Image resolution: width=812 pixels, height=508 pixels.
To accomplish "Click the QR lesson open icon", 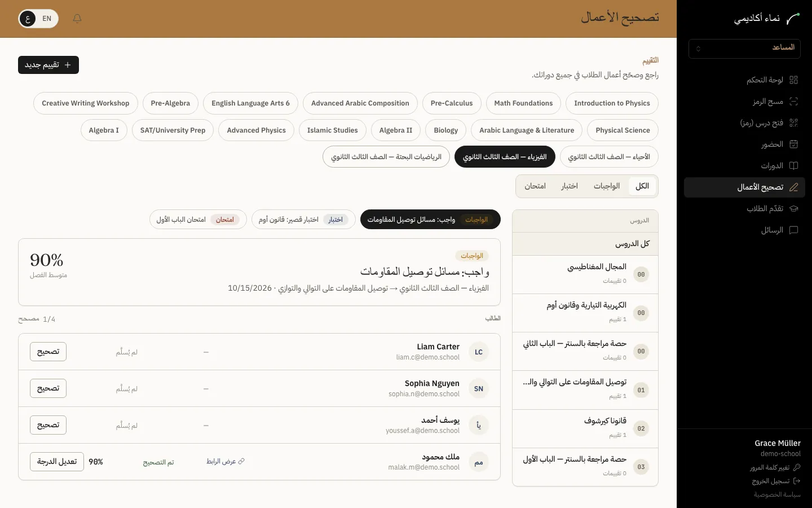I will coord(793,123).
